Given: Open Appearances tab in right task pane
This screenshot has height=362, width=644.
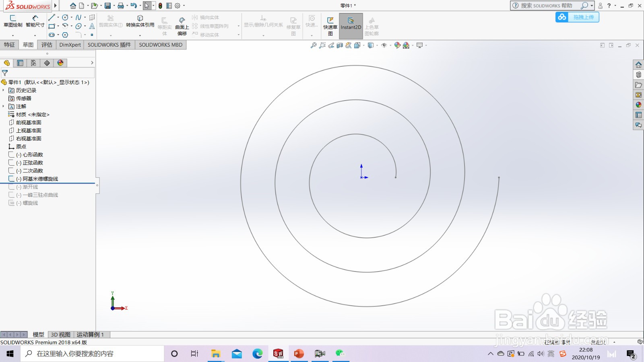Looking at the screenshot, I should [x=638, y=105].
